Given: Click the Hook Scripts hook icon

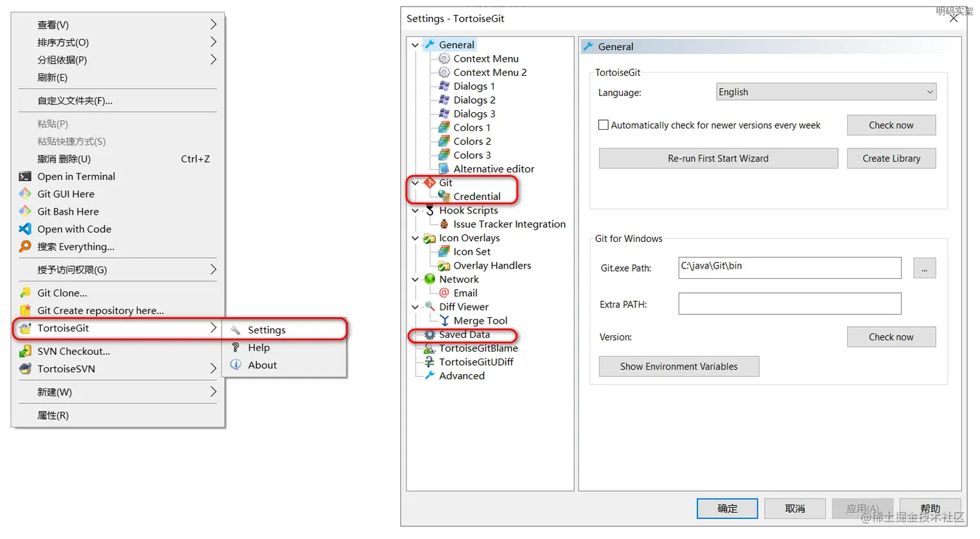Looking at the screenshot, I should tap(430, 210).
